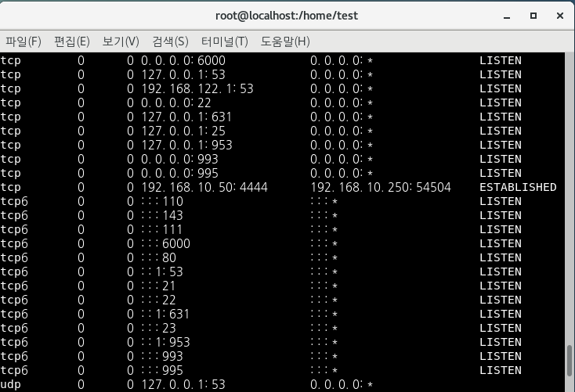Click the ESTABLISHED connection state
Screen dimensions: 575x392
pyautogui.click(x=518, y=187)
